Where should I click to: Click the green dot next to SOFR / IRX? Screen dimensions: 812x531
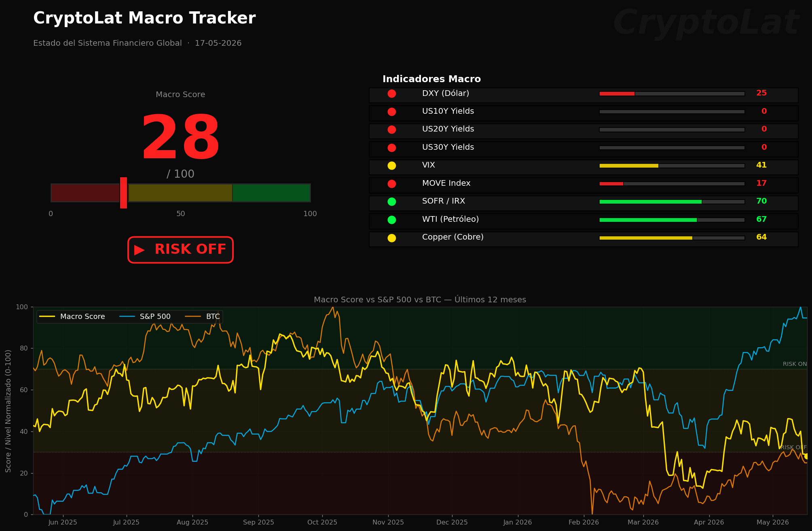[391, 202]
